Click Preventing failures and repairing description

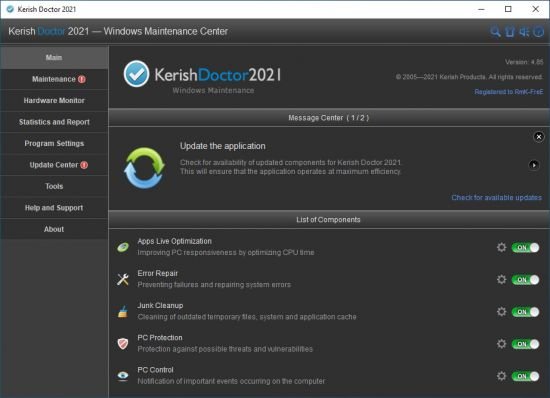coord(214,285)
